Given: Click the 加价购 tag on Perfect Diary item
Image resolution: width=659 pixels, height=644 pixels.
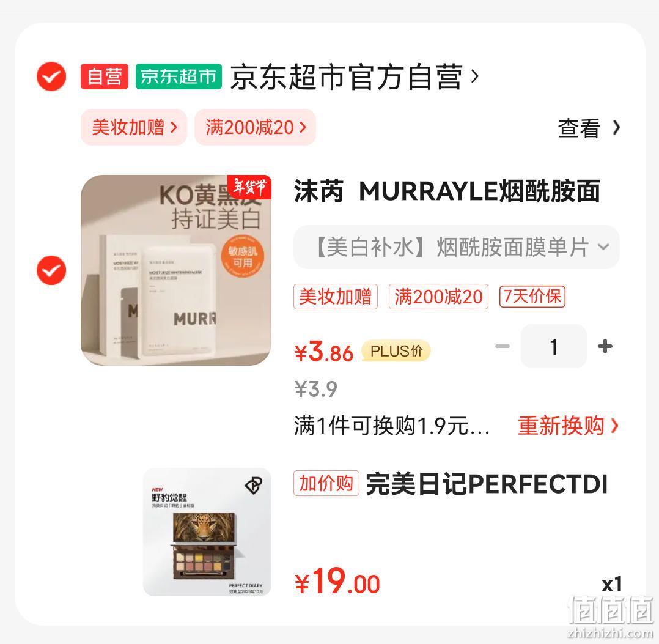Looking at the screenshot, I should [326, 483].
